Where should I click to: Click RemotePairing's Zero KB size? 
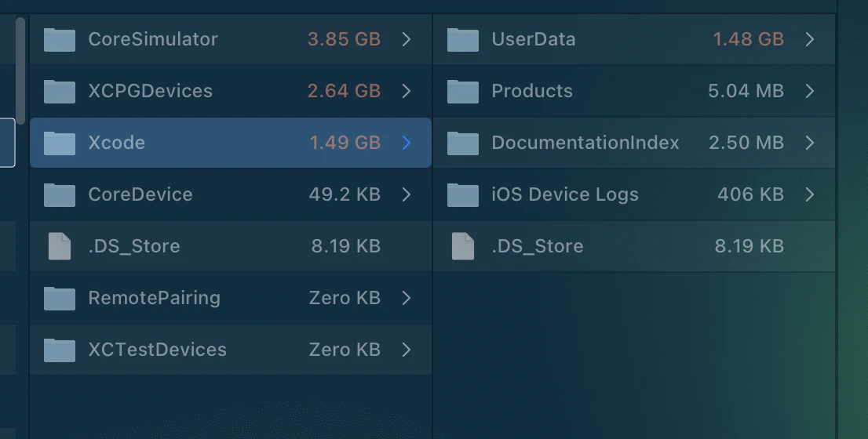[345, 298]
